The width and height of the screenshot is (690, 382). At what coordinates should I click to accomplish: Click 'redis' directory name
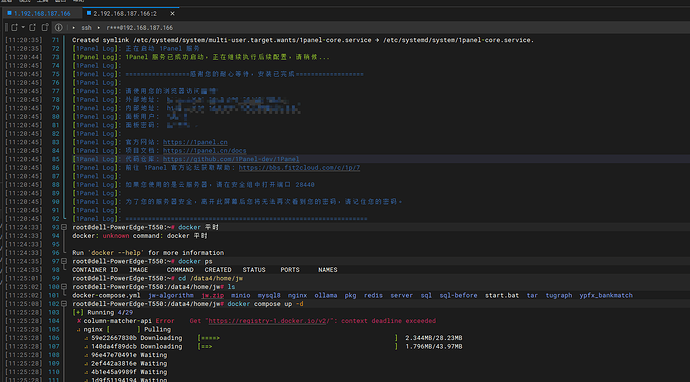coord(373,295)
